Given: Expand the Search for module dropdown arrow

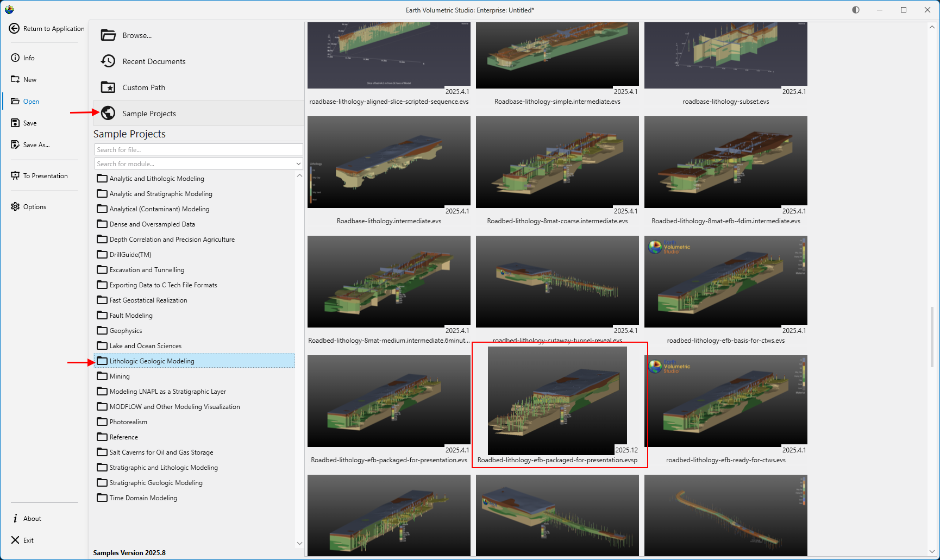Looking at the screenshot, I should (x=298, y=164).
